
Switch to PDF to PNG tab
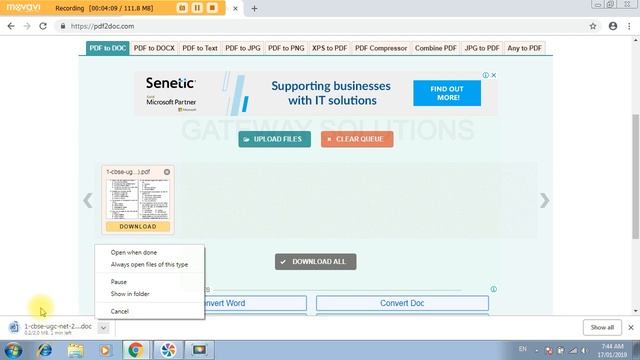click(x=286, y=48)
